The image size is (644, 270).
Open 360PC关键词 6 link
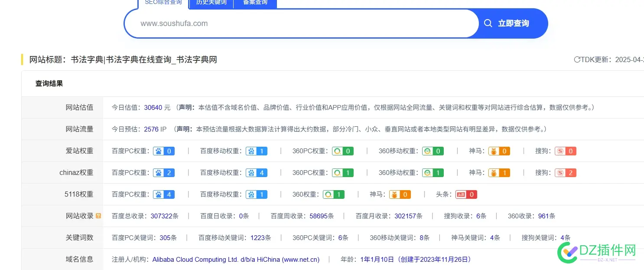click(340, 237)
